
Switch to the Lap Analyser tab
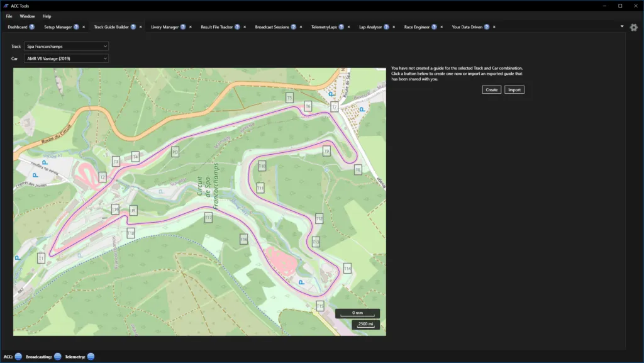click(370, 27)
